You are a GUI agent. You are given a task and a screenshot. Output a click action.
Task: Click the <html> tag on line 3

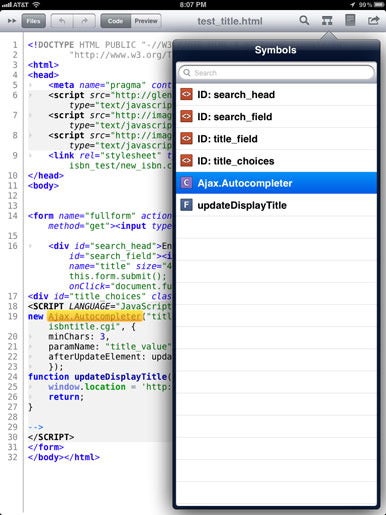(x=43, y=65)
